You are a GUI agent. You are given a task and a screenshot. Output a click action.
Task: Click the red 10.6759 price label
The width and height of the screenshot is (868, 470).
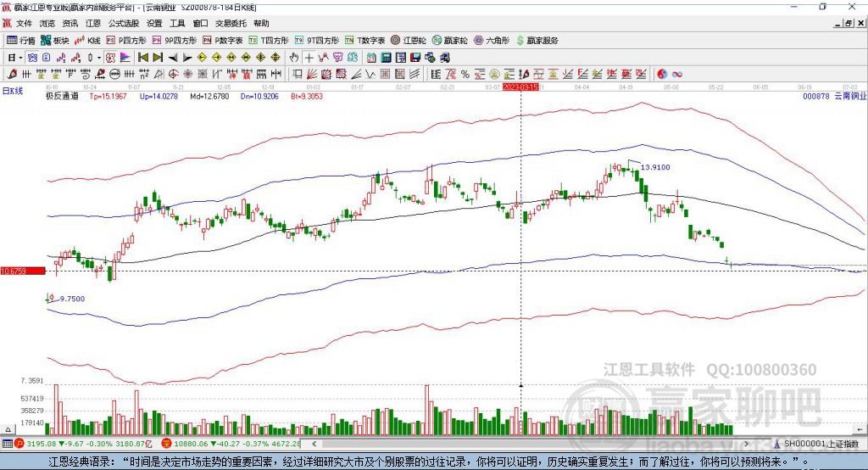[23, 271]
